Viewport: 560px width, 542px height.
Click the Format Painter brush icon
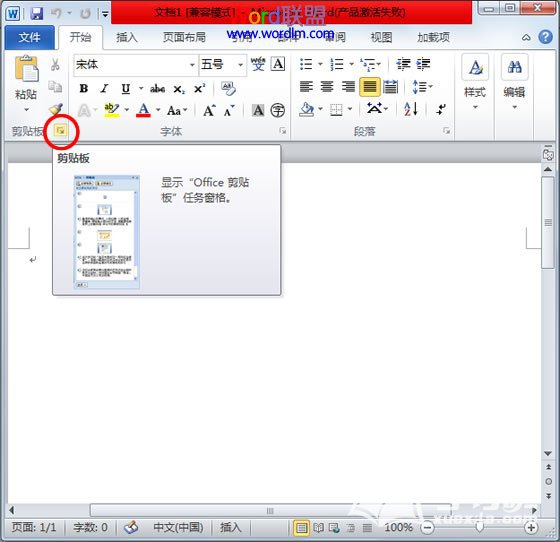56,109
